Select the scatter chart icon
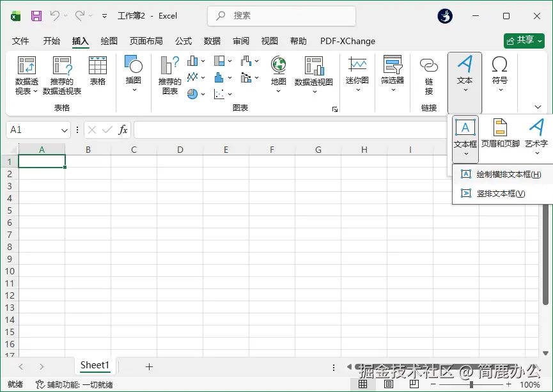The width and height of the screenshot is (553, 392). click(219, 94)
